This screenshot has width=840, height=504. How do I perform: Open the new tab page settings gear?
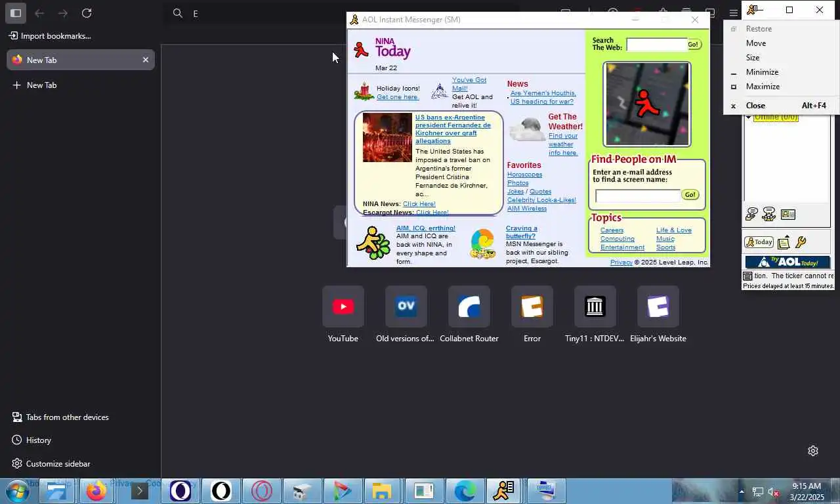[x=813, y=451]
